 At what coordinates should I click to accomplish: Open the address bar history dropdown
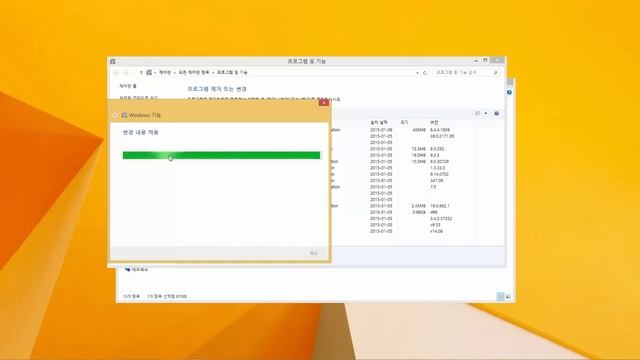(417, 73)
